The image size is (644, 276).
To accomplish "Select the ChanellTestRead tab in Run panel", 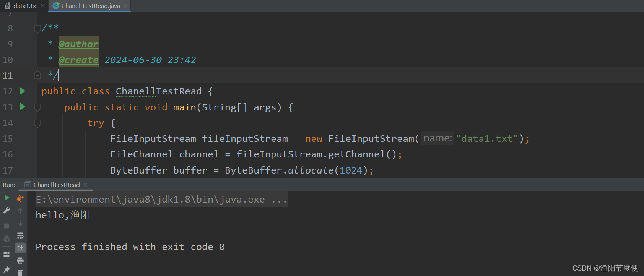I will [57, 185].
